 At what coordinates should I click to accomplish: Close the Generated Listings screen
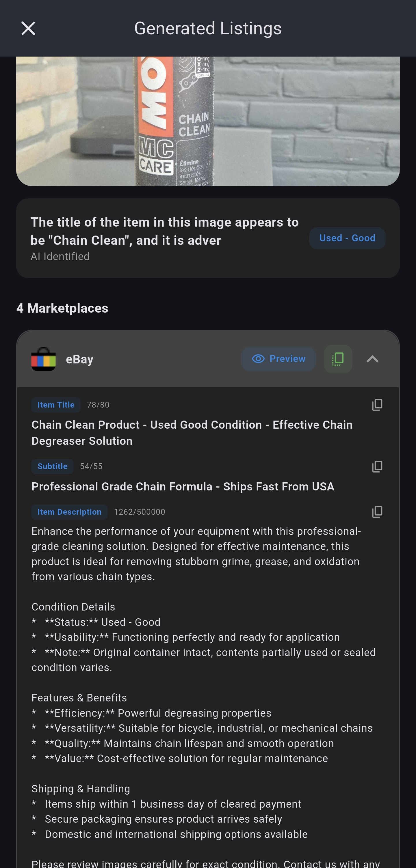[28, 28]
